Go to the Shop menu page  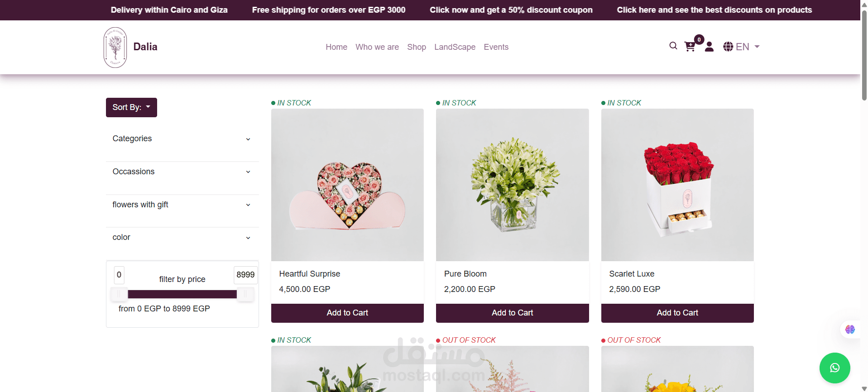point(416,47)
